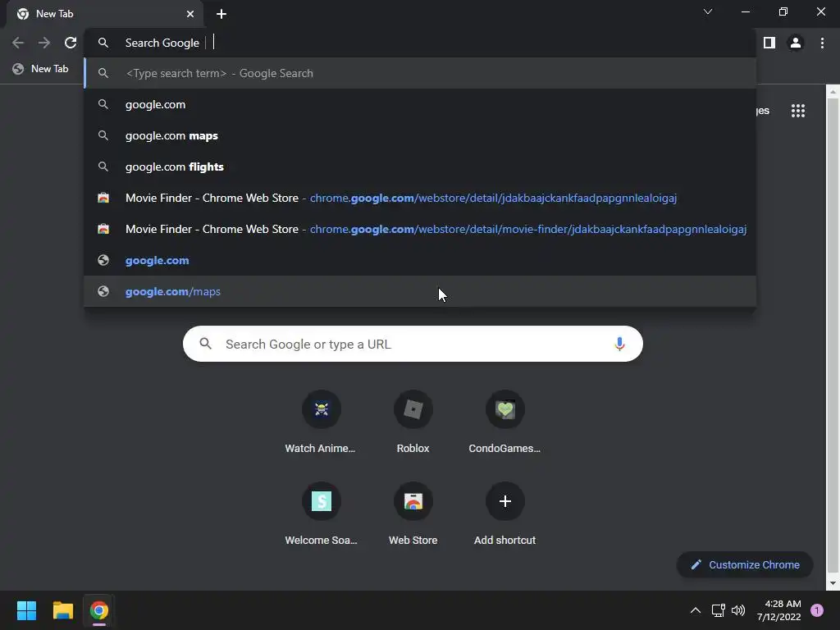Open the Google apps grid
This screenshot has width=840, height=630.
[x=798, y=111]
